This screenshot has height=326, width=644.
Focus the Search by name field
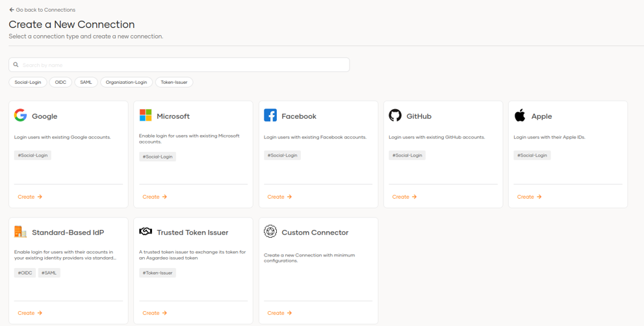pyautogui.click(x=179, y=65)
